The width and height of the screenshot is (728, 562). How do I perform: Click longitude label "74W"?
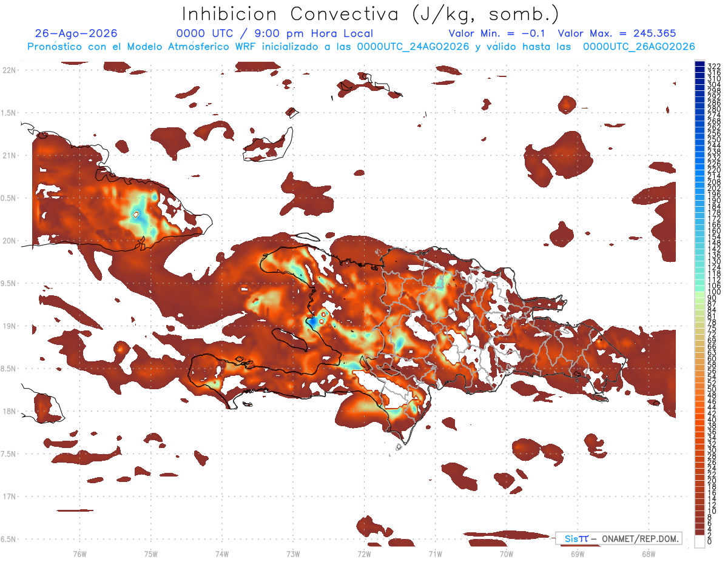coord(222,554)
